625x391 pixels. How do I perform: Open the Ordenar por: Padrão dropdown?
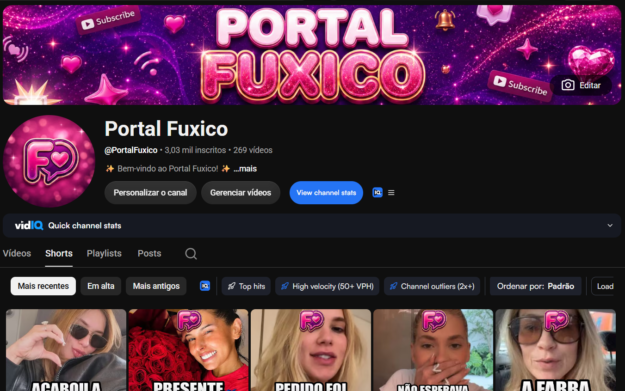click(x=535, y=286)
